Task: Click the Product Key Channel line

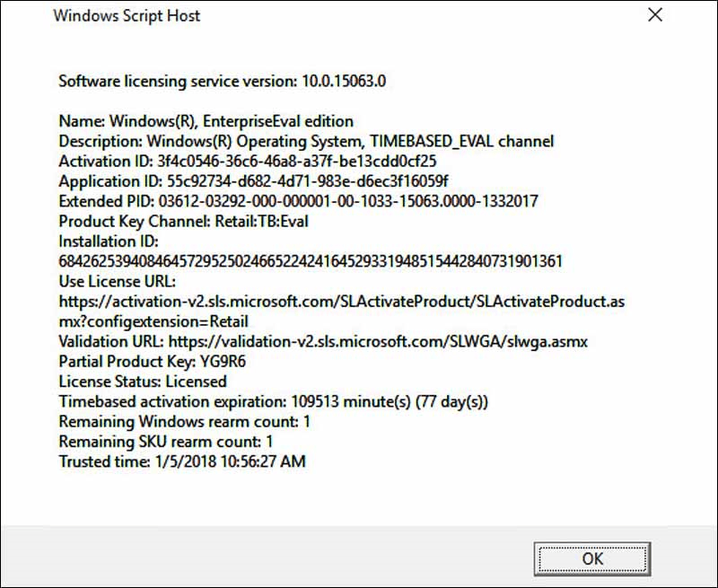Action: coord(184,221)
